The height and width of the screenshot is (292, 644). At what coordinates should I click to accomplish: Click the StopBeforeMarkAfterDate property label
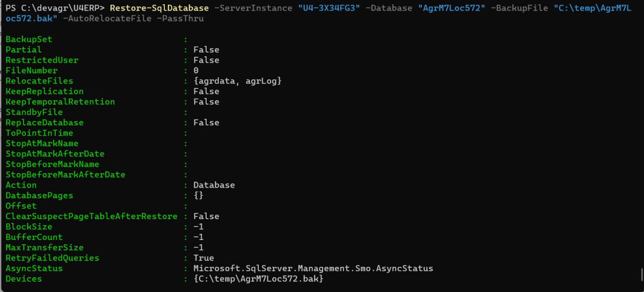pos(65,175)
